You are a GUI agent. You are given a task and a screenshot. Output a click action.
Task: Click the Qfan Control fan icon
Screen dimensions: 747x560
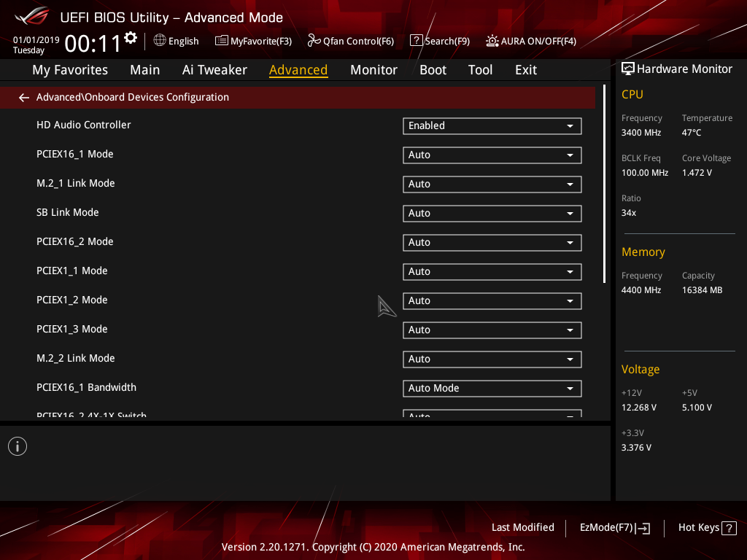[x=314, y=41]
